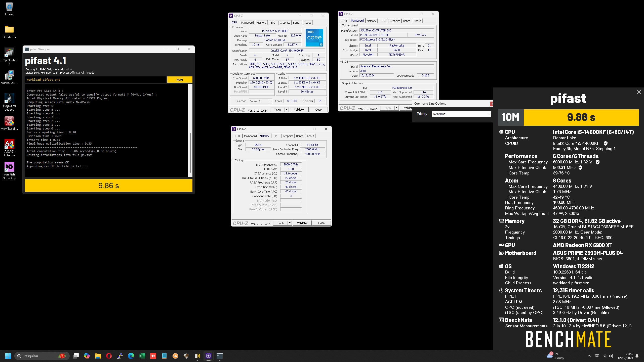Click the Intel Core i5 logo in CPU-Z
Image resolution: width=644 pixels, height=362 pixels.
point(314,38)
